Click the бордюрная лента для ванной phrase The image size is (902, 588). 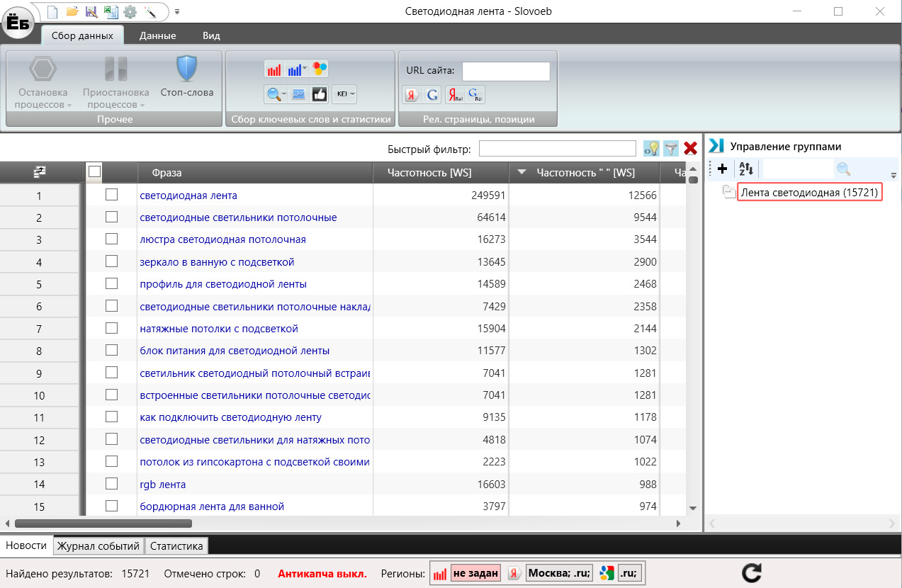[212, 506]
